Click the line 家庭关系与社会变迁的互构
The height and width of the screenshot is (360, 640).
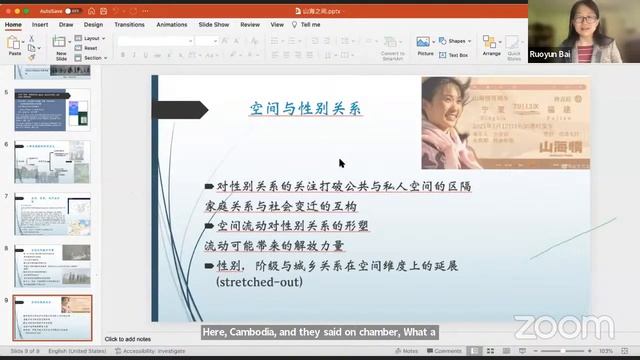281,206
